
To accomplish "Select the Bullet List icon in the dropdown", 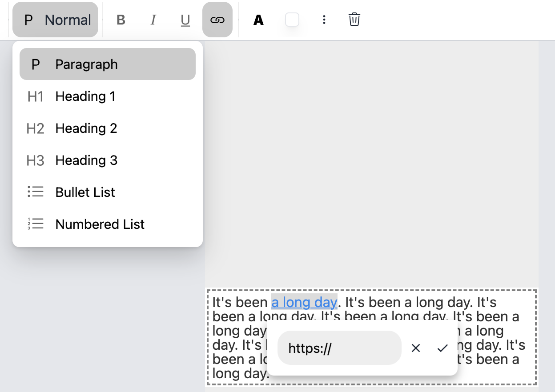I will point(35,192).
